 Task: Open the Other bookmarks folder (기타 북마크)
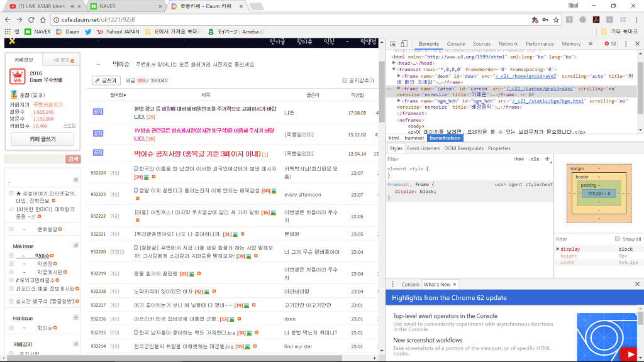[619, 31]
